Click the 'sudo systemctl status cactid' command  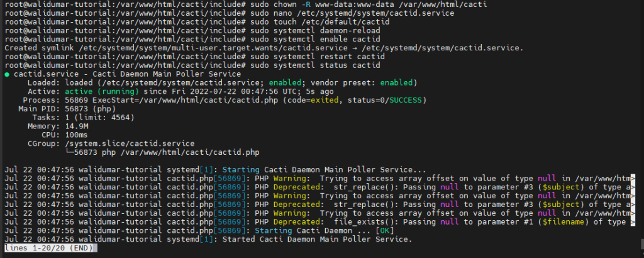tap(315, 65)
